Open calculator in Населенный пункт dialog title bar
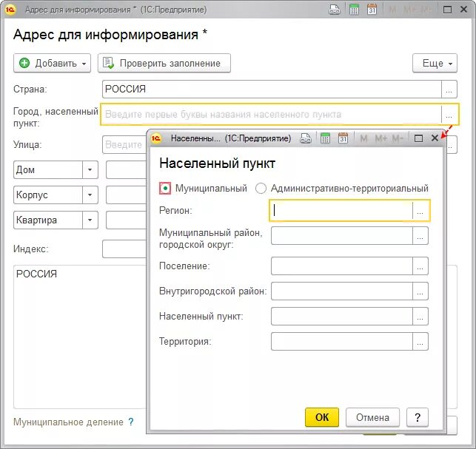This screenshot has width=476, height=449. 325,138
